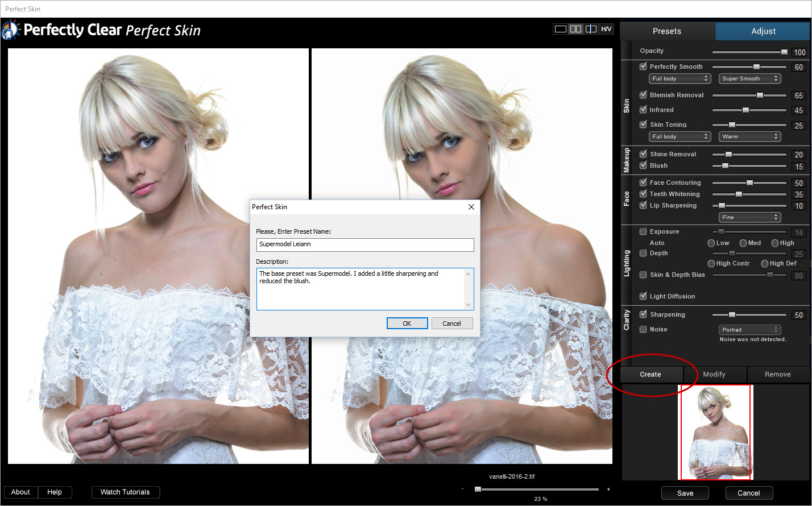Enable the Noise checkbox
The width and height of the screenshot is (812, 506).
643,329
